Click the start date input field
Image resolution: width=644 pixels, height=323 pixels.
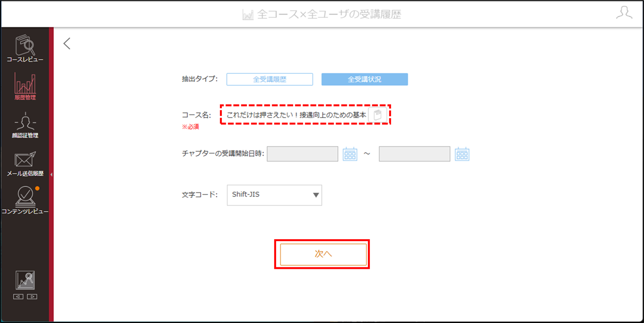[x=303, y=154]
